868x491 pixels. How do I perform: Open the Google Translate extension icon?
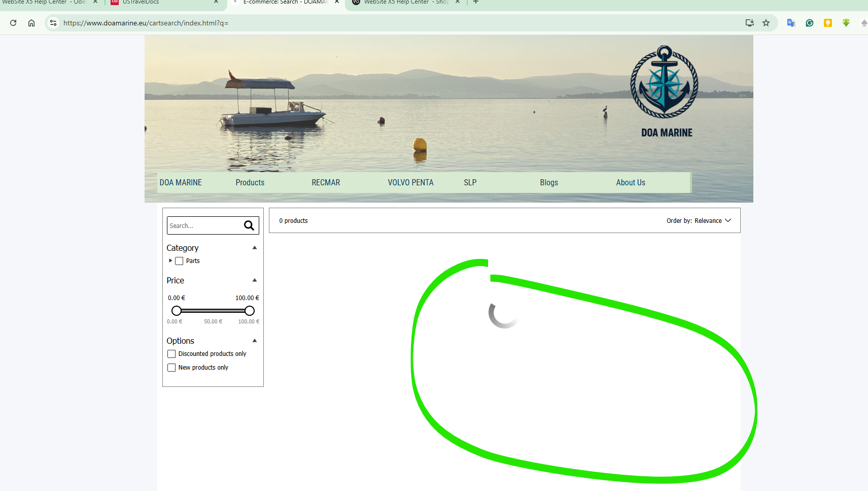[x=791, y=23]
